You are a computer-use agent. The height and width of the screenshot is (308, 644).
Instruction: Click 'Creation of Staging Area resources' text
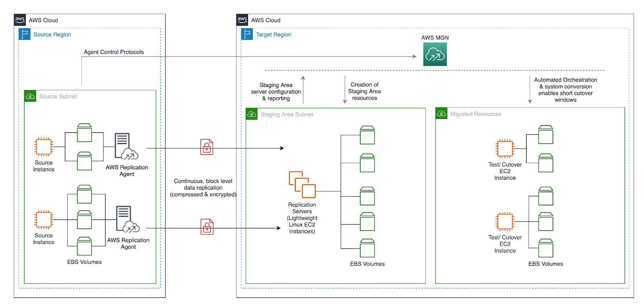tap(365, 91)
